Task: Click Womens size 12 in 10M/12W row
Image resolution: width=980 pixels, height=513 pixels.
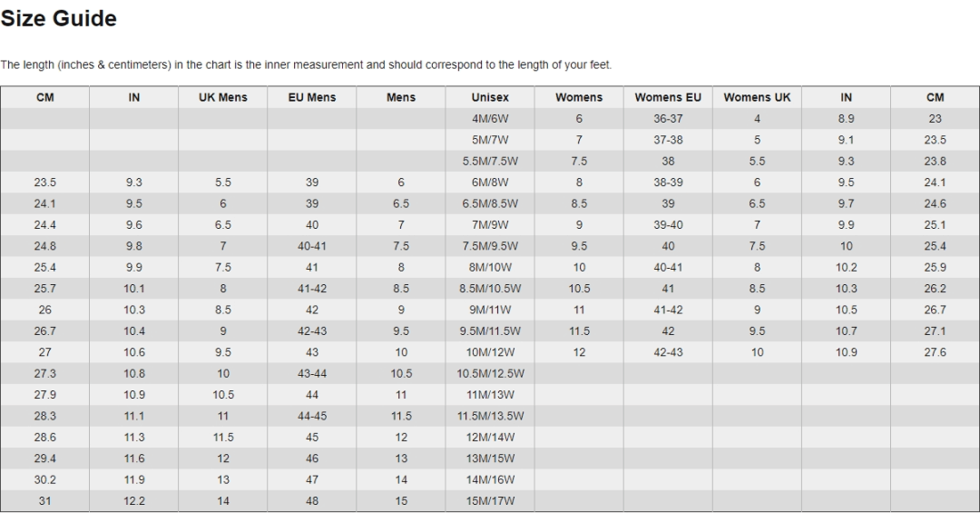Action: (579, 353)
